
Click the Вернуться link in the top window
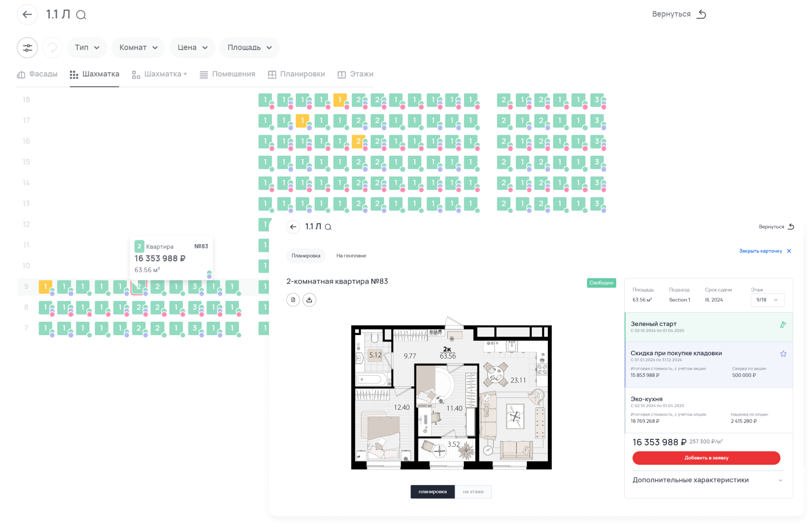[x=679, y=14]
